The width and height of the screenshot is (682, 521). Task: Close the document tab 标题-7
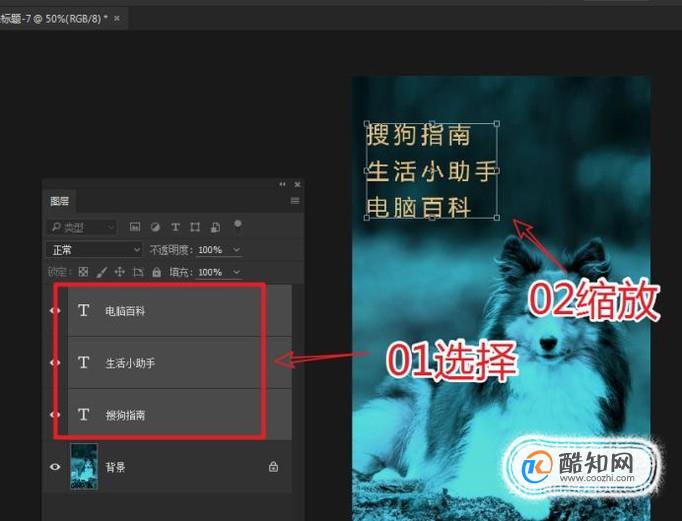[117, 18]
